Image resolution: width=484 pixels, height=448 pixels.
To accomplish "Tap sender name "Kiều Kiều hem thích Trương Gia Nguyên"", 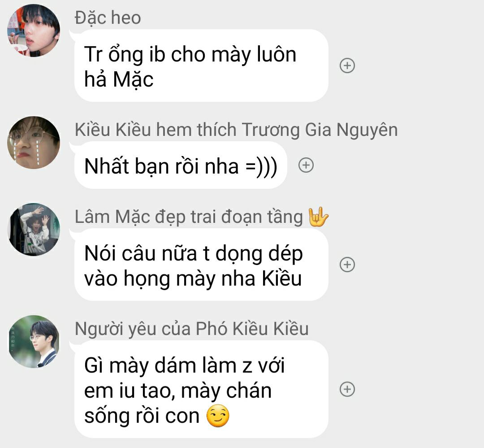I will (x=236, y=130).
